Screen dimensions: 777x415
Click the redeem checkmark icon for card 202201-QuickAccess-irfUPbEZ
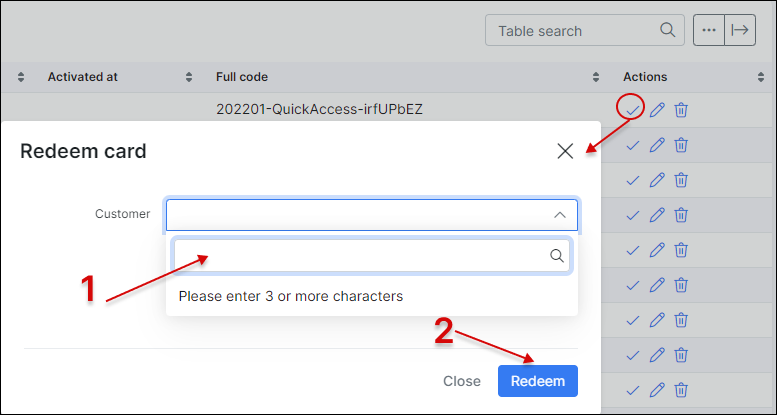click(631, 111)
